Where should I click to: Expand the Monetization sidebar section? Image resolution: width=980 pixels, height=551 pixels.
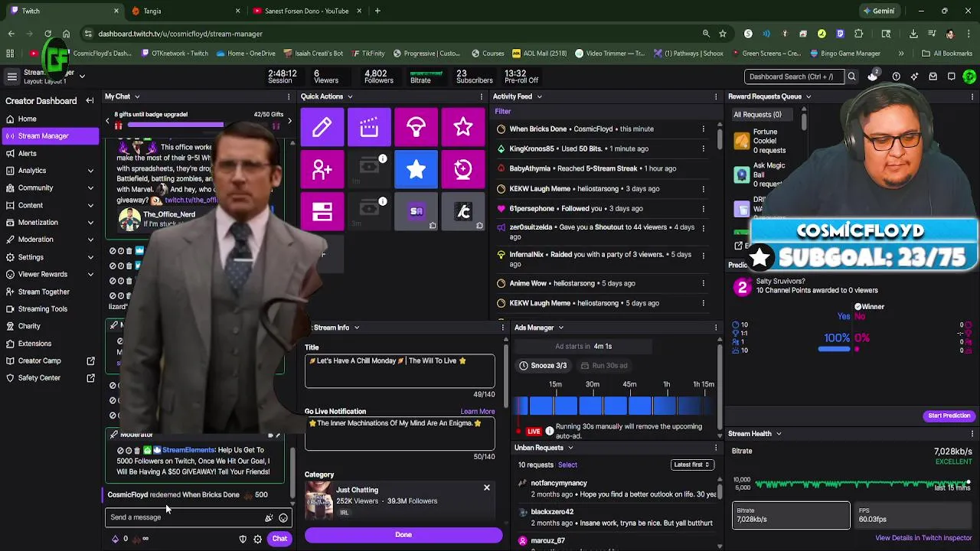click(90, 223)
